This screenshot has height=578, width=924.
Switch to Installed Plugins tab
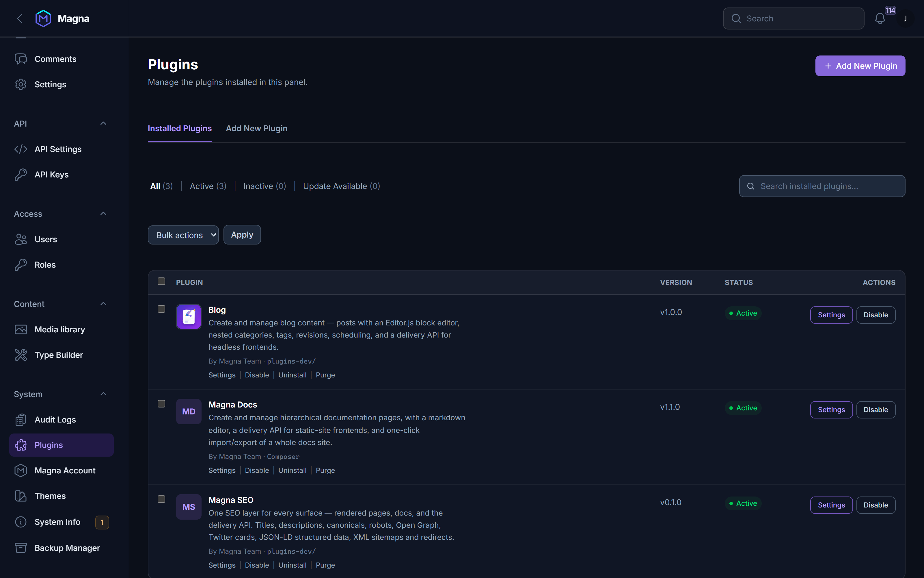click(x=180, y=128)
